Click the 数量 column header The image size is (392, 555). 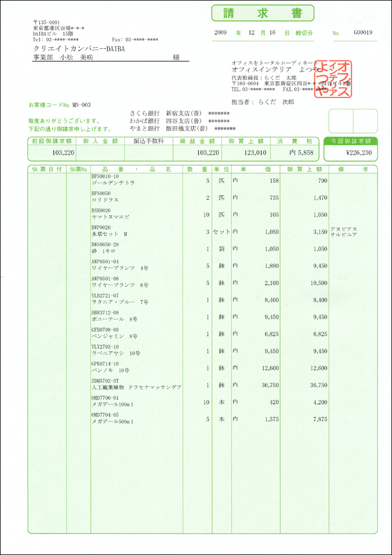click(197, 169)
